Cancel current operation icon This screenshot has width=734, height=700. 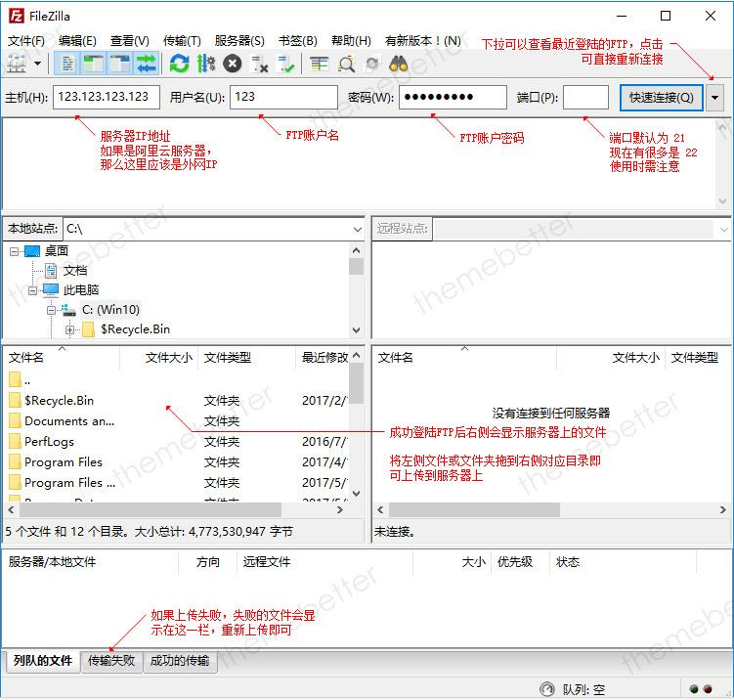[233, 64]
